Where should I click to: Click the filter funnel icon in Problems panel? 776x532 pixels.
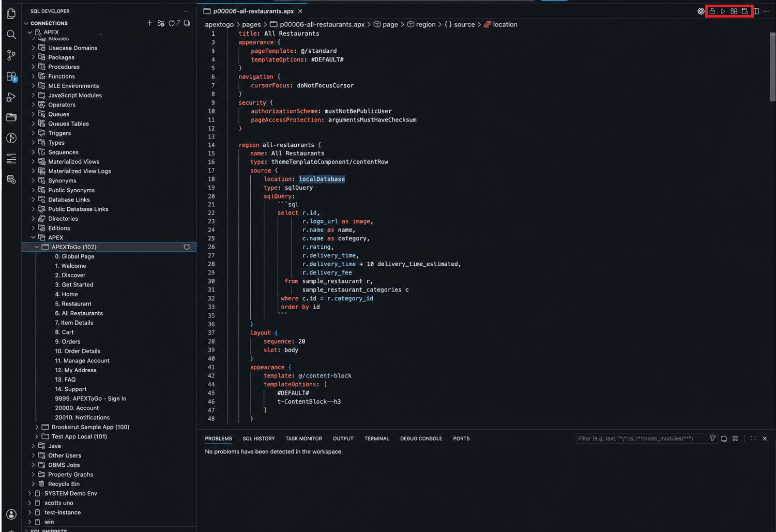712,438
